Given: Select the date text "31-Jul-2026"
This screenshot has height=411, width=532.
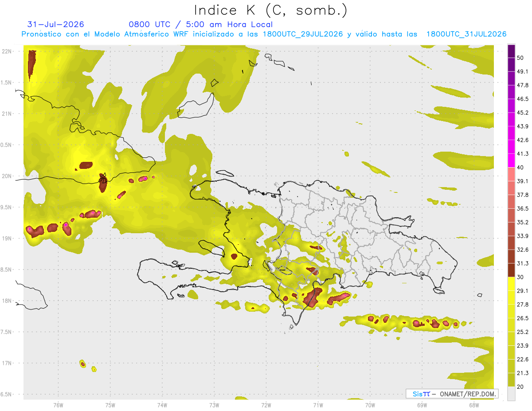Looking at the screenshot, I should 55,24.
